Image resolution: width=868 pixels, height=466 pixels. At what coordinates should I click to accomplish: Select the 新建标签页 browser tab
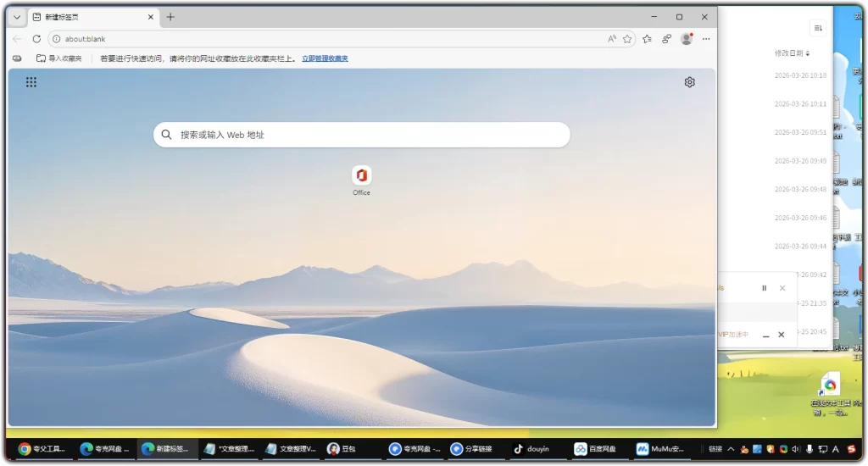coord(93,17)
